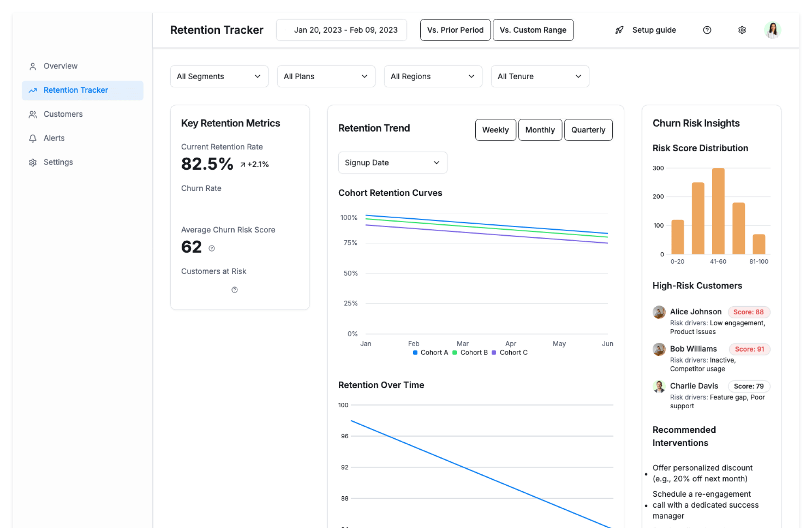
Task: Click info icon under Customers at Risk
Action: pyautogui.click(x=235, y=290)
